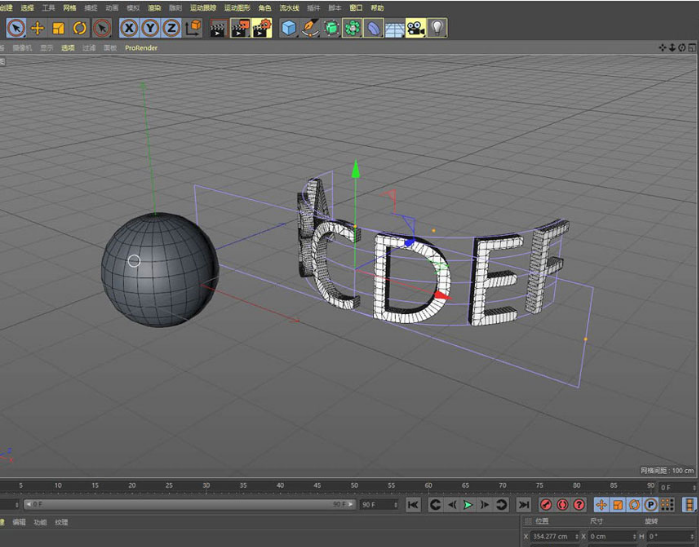Toggle Scale keyframing in timeline bar

[x=618, y=505]
